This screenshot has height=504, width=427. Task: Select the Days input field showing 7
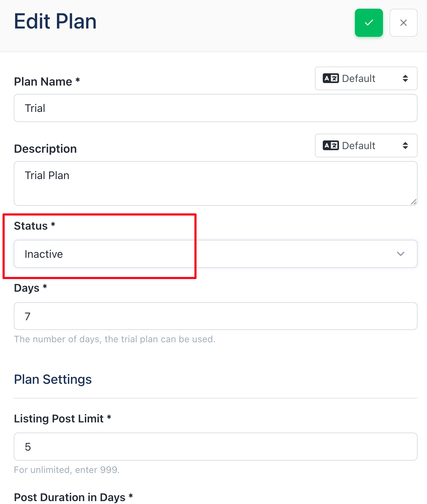click(216, 316)
